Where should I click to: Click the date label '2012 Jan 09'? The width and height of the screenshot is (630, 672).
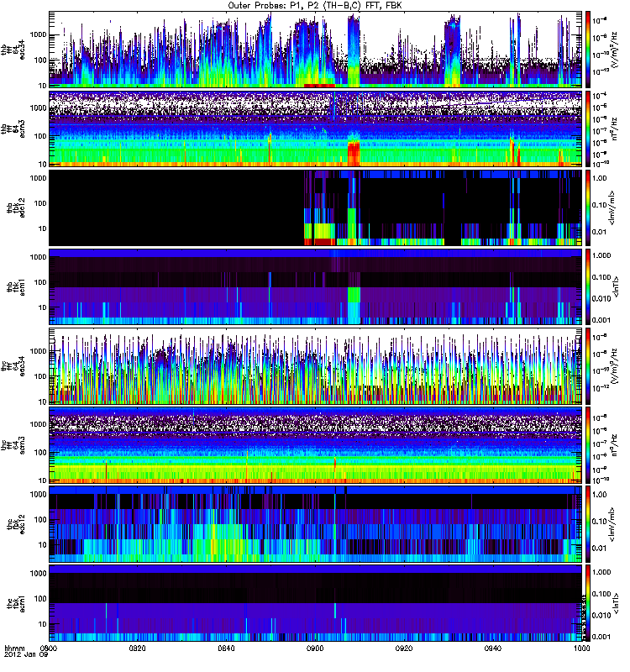pos(26,654)
